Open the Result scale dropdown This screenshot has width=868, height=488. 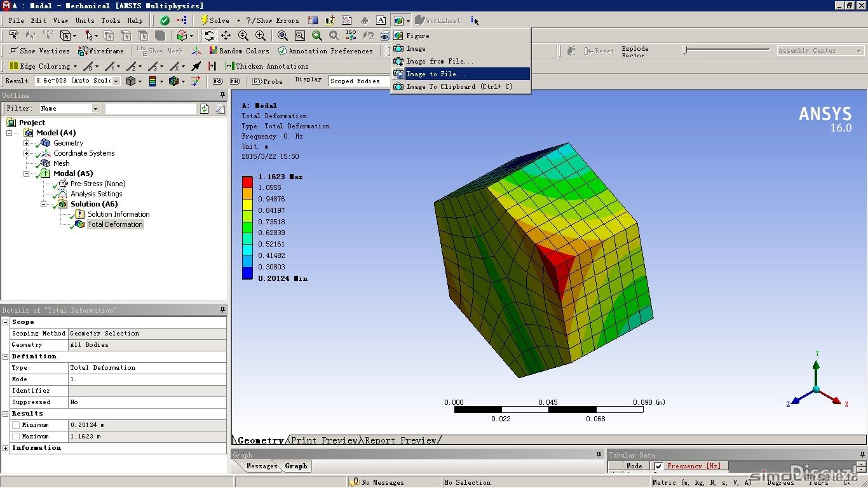click(116, 81)
